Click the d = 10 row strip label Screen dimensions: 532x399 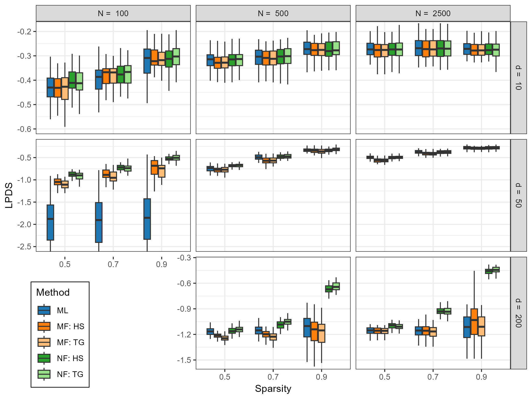(x=518, y=78)
